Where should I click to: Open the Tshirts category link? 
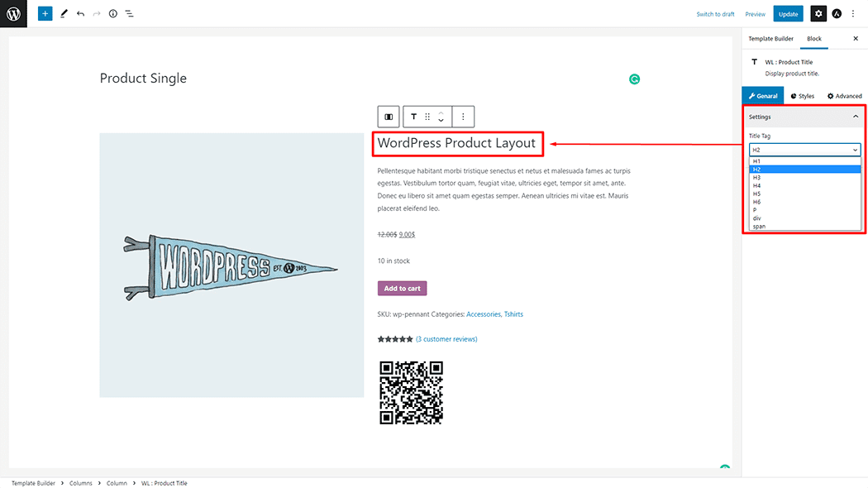(x=513, y=314)
